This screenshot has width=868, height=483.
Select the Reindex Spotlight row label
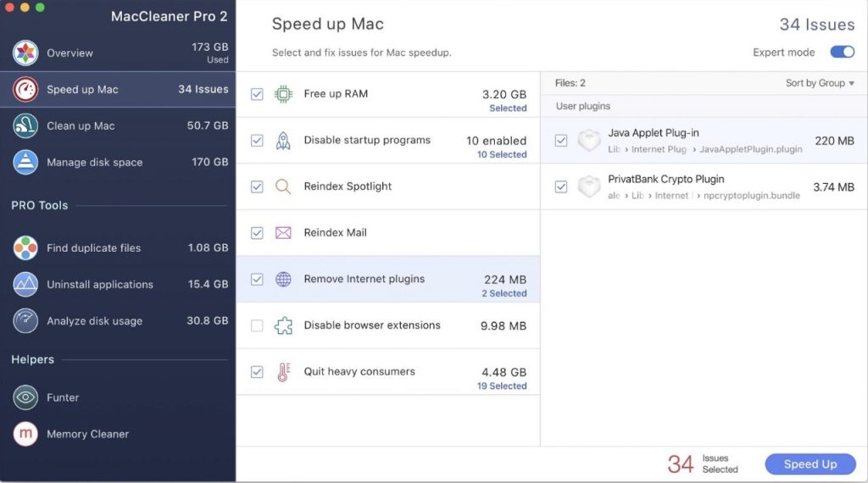pyautogui.click(x=348, y=186)
